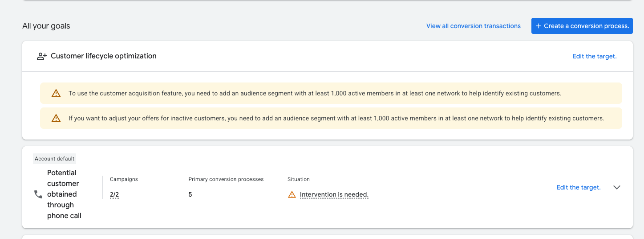Edit the target for phone call goal
This screenshot has height=239, width=644.
coord(579,187)
